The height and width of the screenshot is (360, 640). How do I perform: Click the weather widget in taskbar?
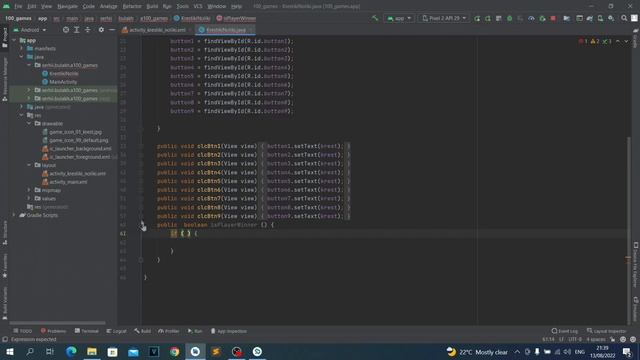[x=477, y=352]
